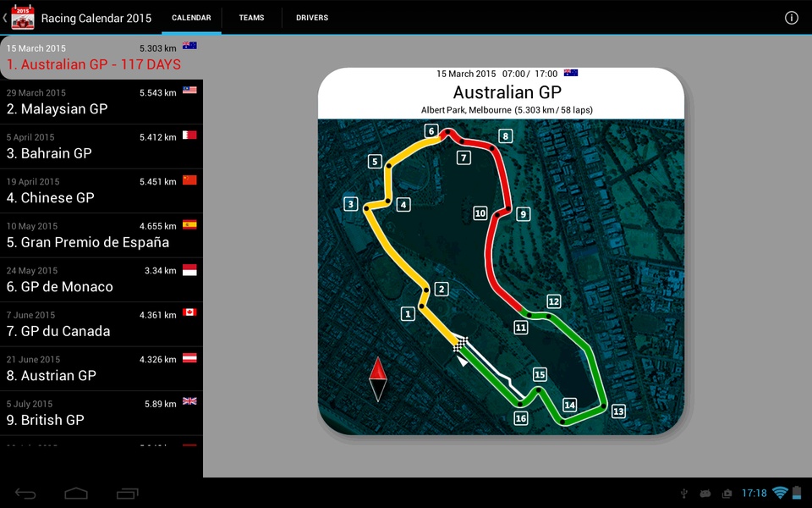This screenshot has width=812, height=508.
Task: Tap the 17:18 clock
Action: (754, 493)
